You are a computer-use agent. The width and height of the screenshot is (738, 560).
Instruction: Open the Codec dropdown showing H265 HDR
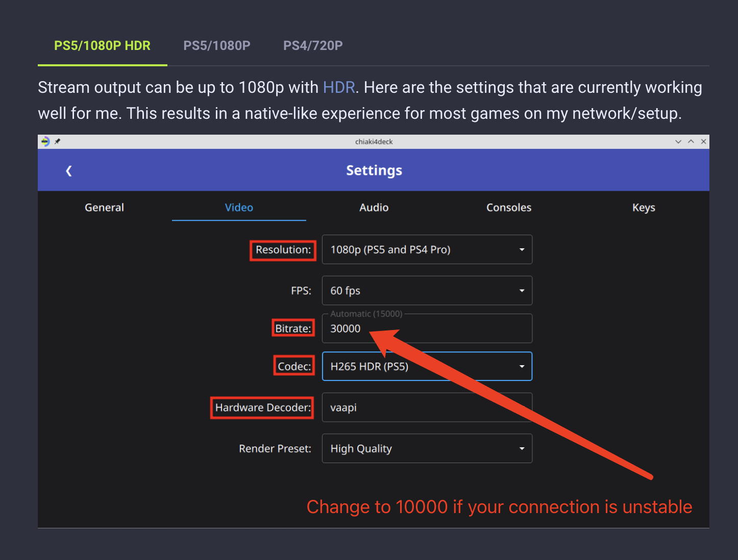pos(427,366)
